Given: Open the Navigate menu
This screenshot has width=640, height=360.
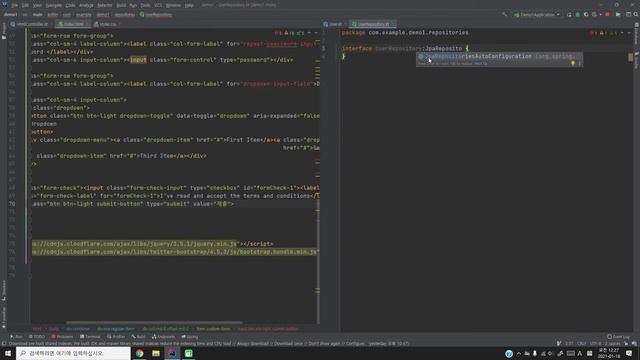Looking at the screenshot, I should point(53,5).
